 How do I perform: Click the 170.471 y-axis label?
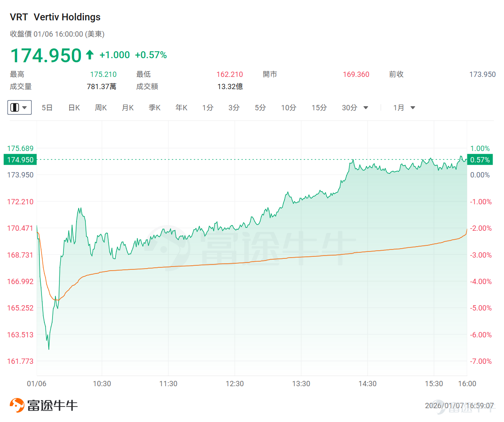click(20, 228)
